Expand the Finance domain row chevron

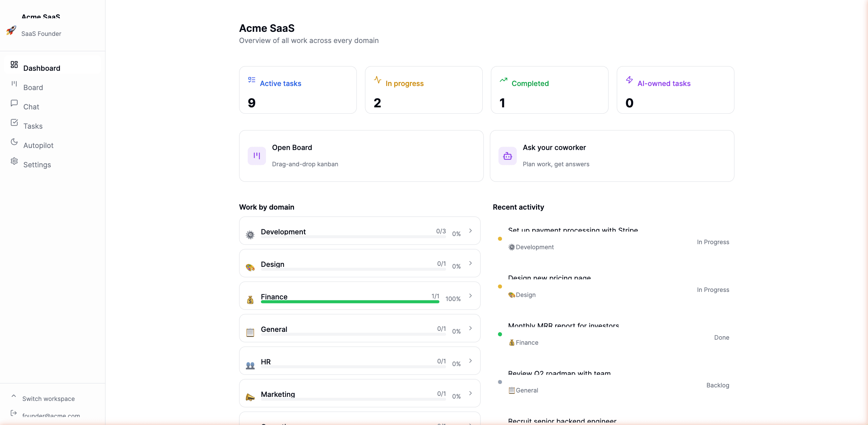tap(470, 296)
